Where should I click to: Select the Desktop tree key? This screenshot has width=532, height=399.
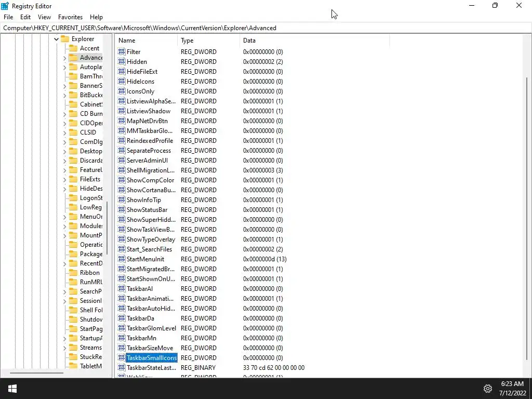(x=91, y=151)
